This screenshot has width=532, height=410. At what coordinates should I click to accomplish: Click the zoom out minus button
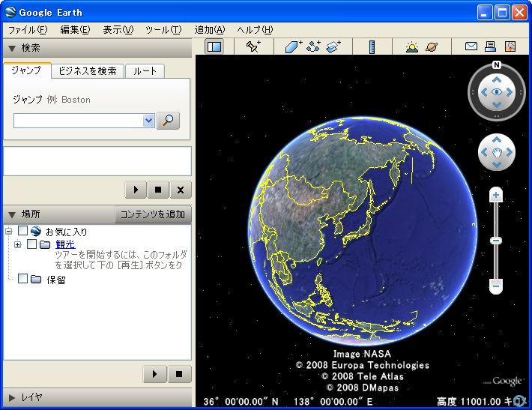point(496,286)
